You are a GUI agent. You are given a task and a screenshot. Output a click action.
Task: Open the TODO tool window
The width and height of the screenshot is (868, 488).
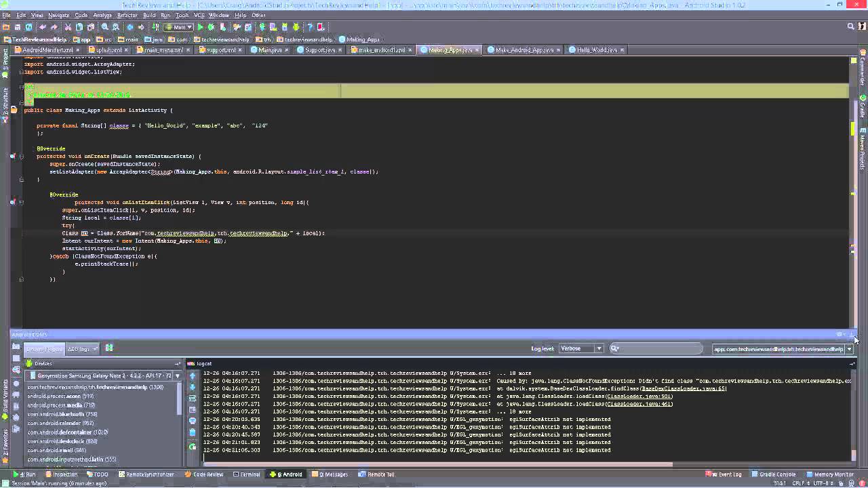click(x=98, y=474)
